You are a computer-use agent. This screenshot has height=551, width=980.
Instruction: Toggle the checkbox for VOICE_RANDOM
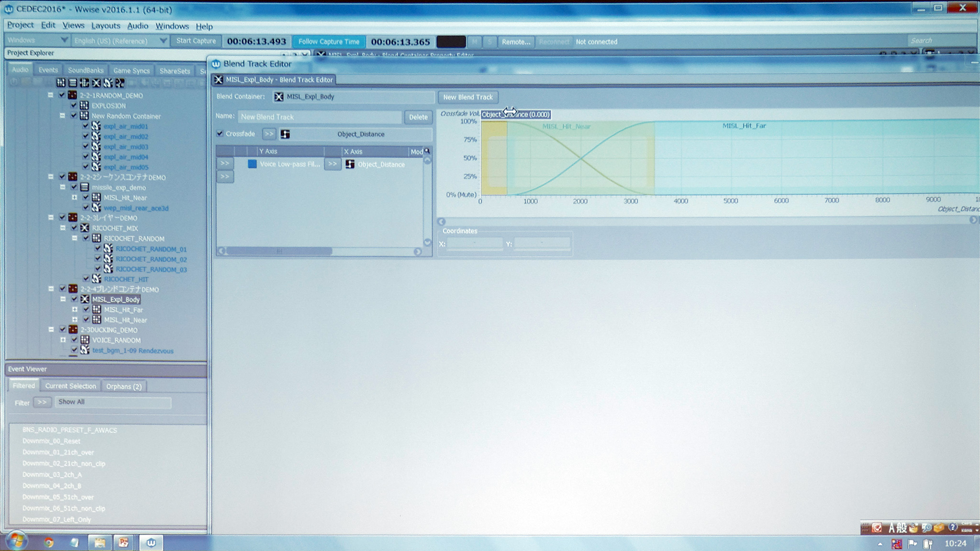(x=74, y=340)
